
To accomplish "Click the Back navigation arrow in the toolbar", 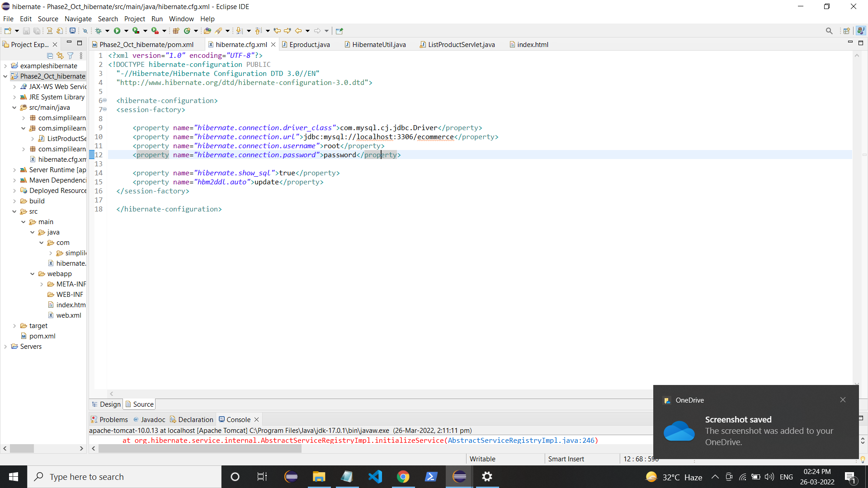I will (298, 31).
